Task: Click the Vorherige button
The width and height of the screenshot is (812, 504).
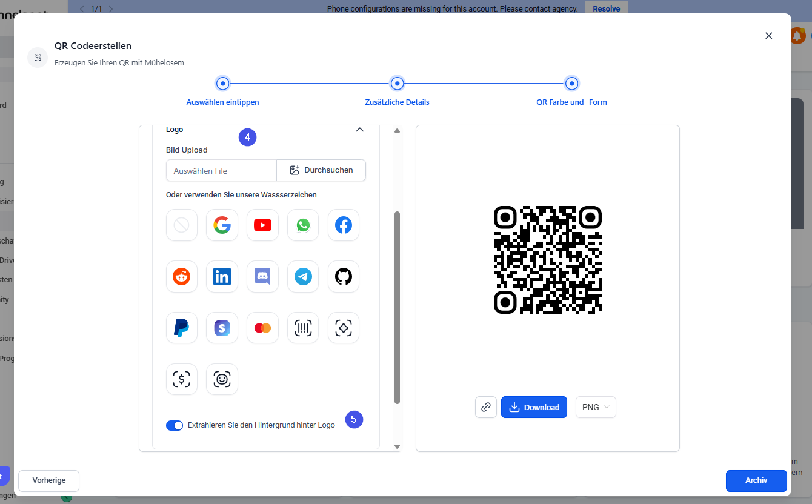Action: pyautogui.click(x=49, y=480)
